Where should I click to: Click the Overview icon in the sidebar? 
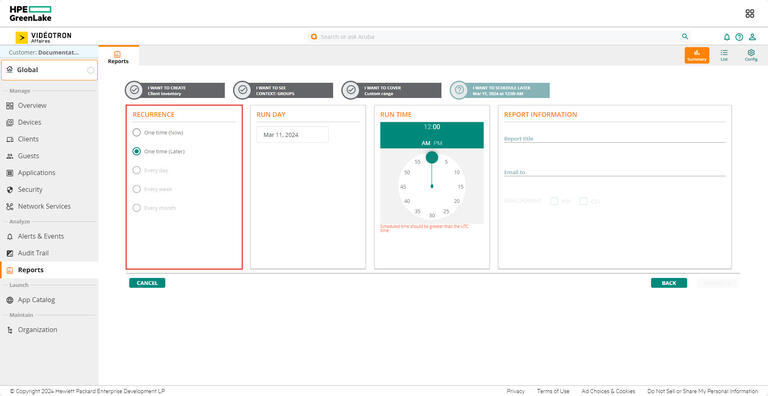coord(10,106)
